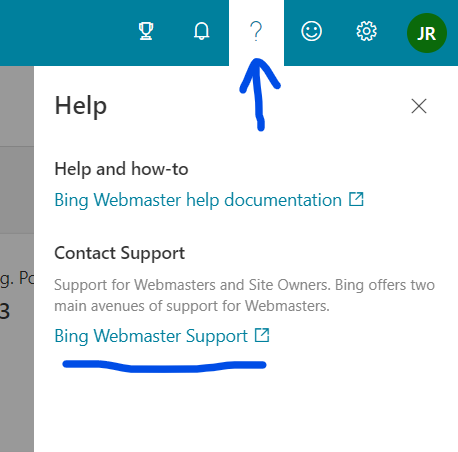458x452 pixels.
Task: Close the Help panel
Action: point(419,106)
